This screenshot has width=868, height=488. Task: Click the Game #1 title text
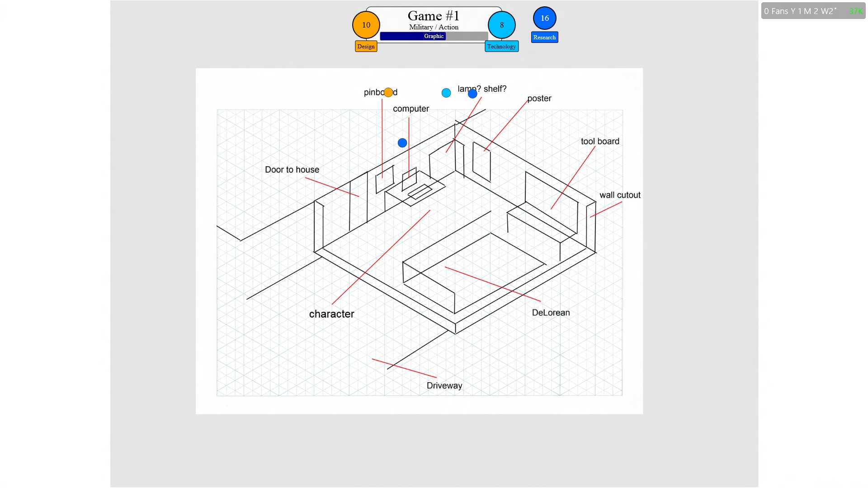coord(433,16)
